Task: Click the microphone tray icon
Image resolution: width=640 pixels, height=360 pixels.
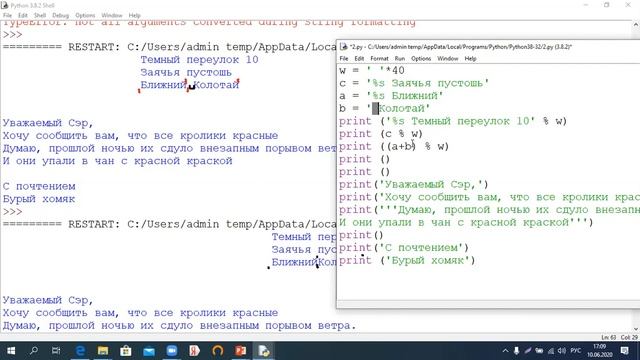Action: point(516,351)
